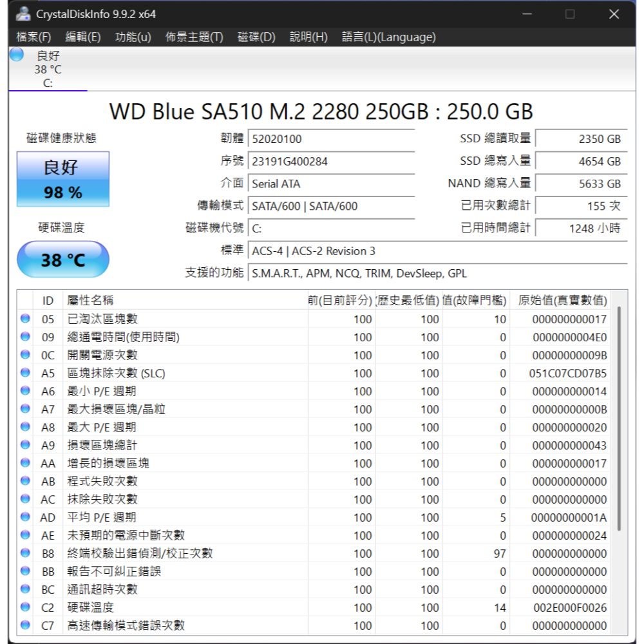Click the Serial ATA interface field
Viewport: 644px width, 644px height.
pyautogui.click(x=332, y=184)
